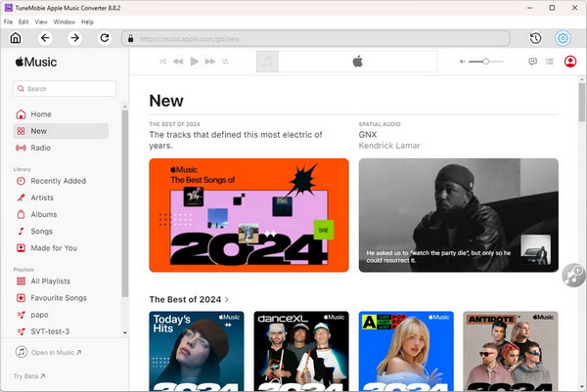Open the Window menu
587x392 pixels.
(64, 22)
